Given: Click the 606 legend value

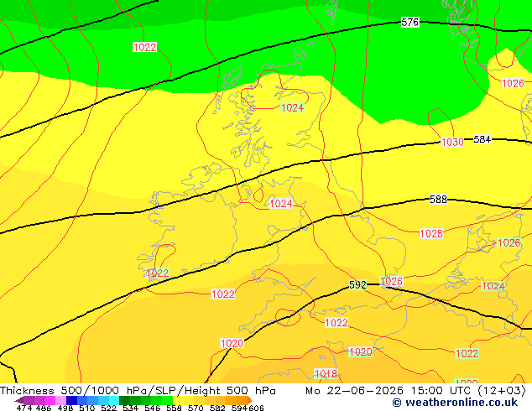Looking at the screenshot, I should pos(256,408).
